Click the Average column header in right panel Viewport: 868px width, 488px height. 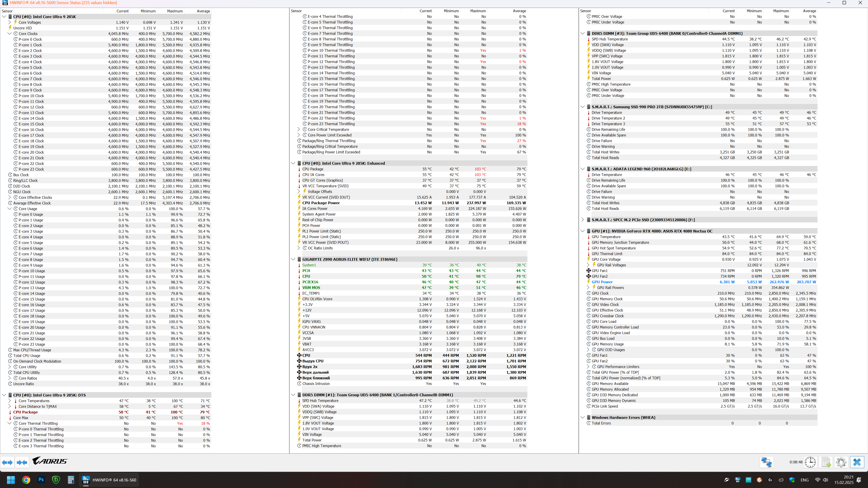[809, 11]
